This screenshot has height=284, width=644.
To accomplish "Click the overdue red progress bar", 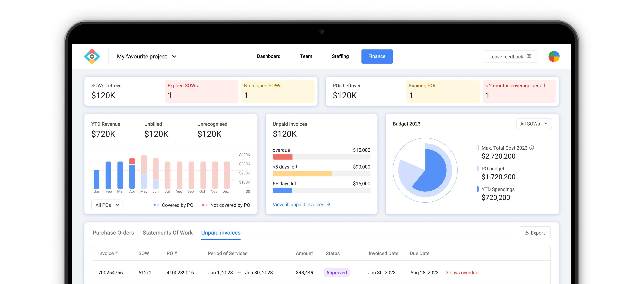I will tap(283, 157).
